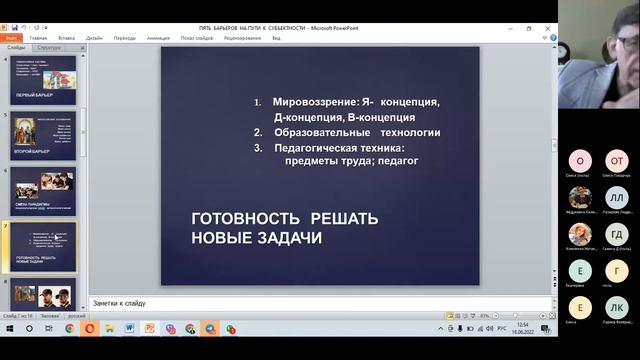Screen dimensions: 640x360
Task: Open the Рецензирование ribbon tab
Action: point(242,38)
